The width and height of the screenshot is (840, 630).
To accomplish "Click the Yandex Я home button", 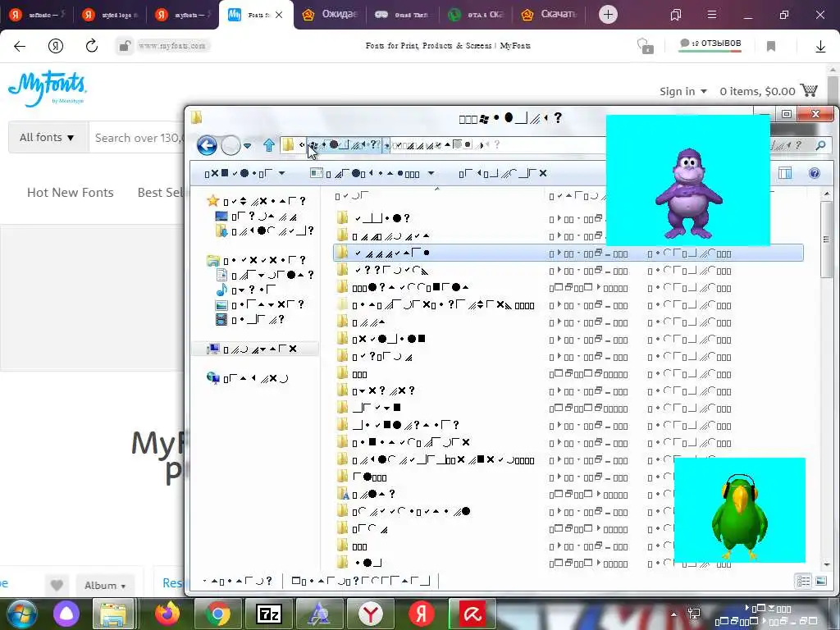I will pos(56,46).
